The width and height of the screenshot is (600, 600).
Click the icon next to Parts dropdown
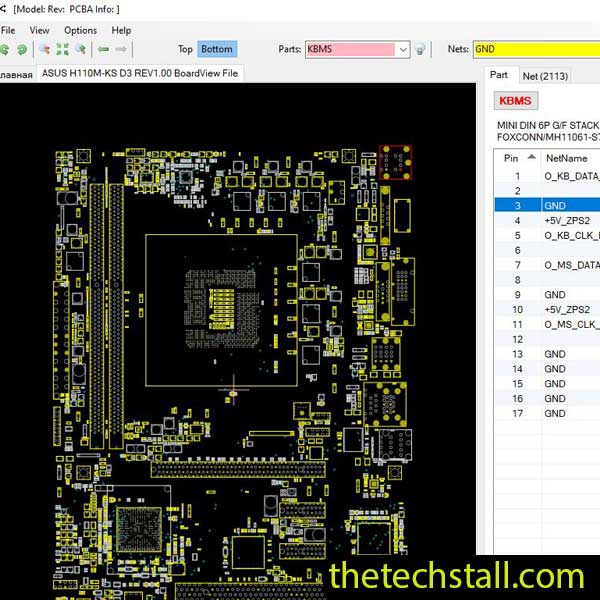click(420, 49)
